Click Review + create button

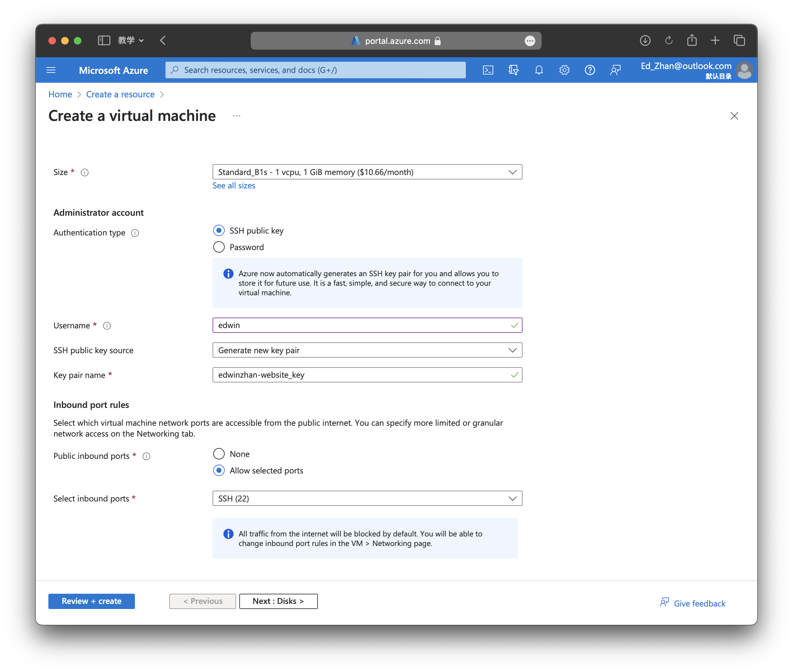pyautogui.click(x=91, y=601)
